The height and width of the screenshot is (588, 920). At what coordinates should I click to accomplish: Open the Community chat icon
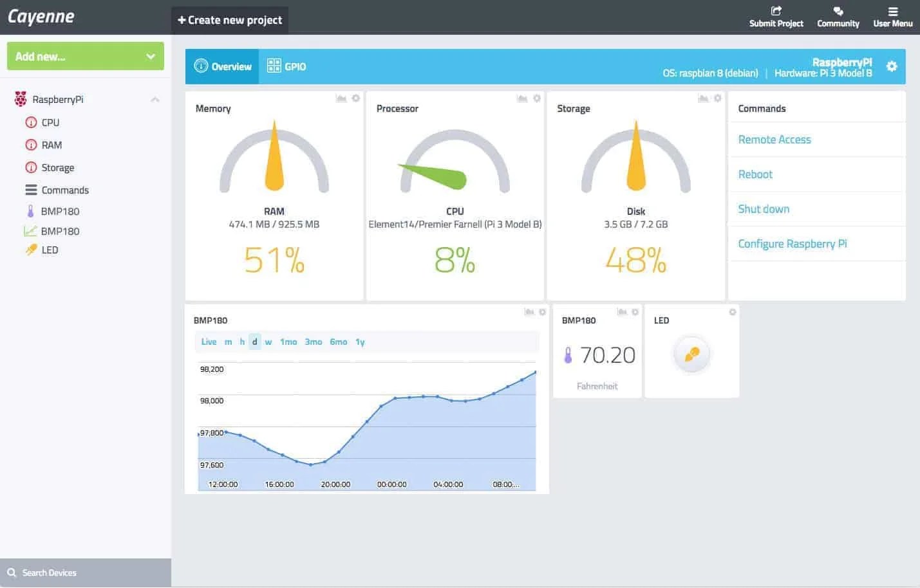pos(838,10)
